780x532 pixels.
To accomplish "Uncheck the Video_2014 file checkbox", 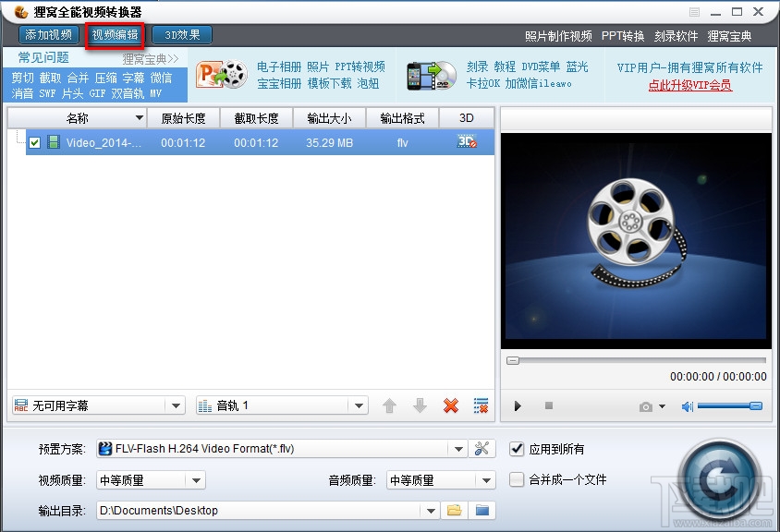I will (x=34, y=143).
